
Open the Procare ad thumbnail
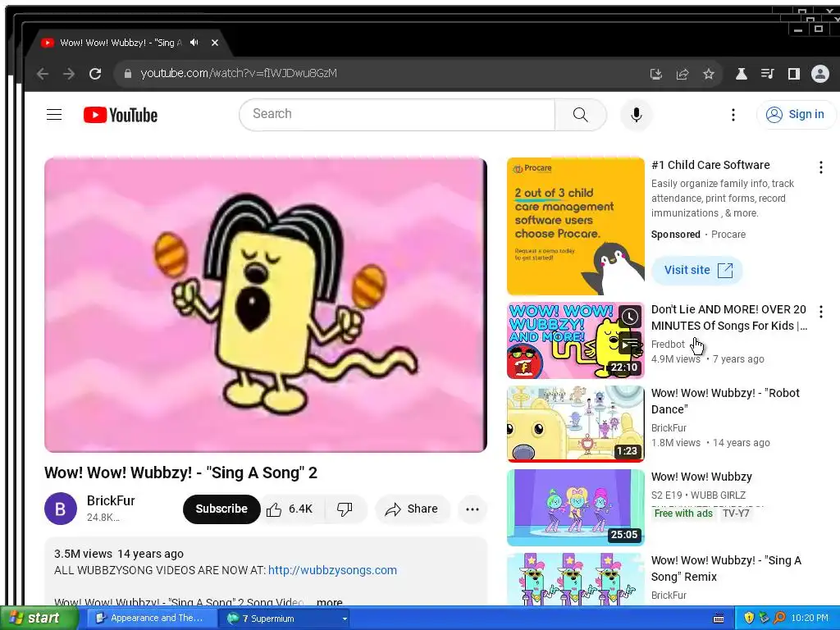pyautogui.click(x=575, y=226)
